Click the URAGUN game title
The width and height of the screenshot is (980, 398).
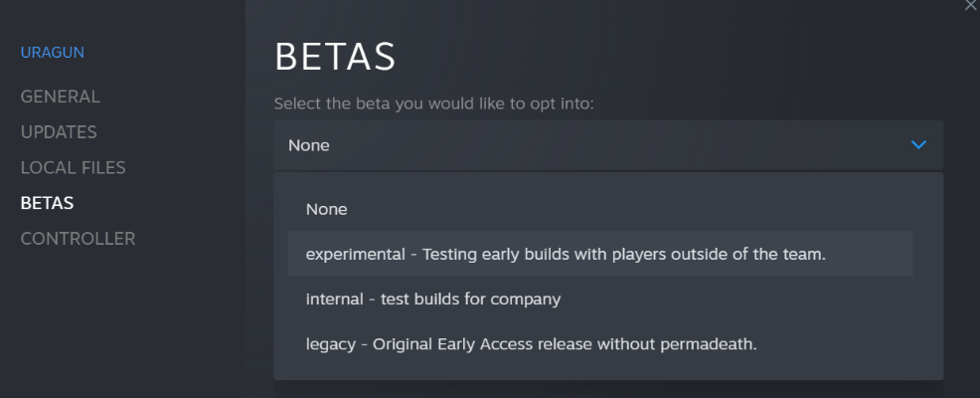click(x=52, y=53)
